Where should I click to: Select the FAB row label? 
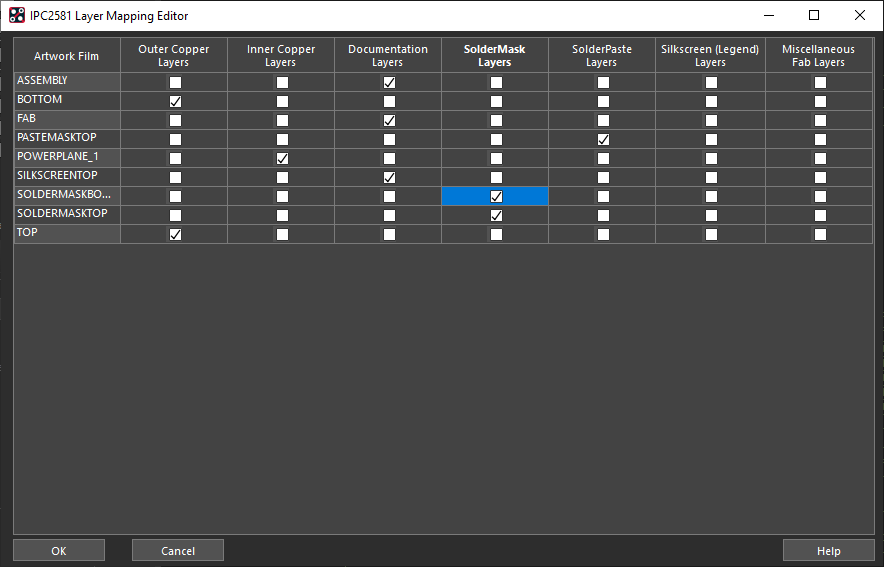click(x=67, y=119)
